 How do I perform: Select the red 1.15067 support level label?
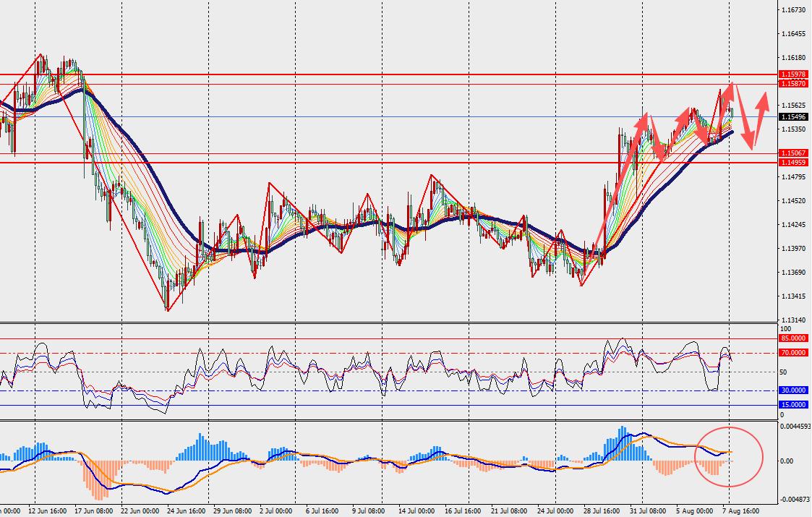tap(793, 153)
